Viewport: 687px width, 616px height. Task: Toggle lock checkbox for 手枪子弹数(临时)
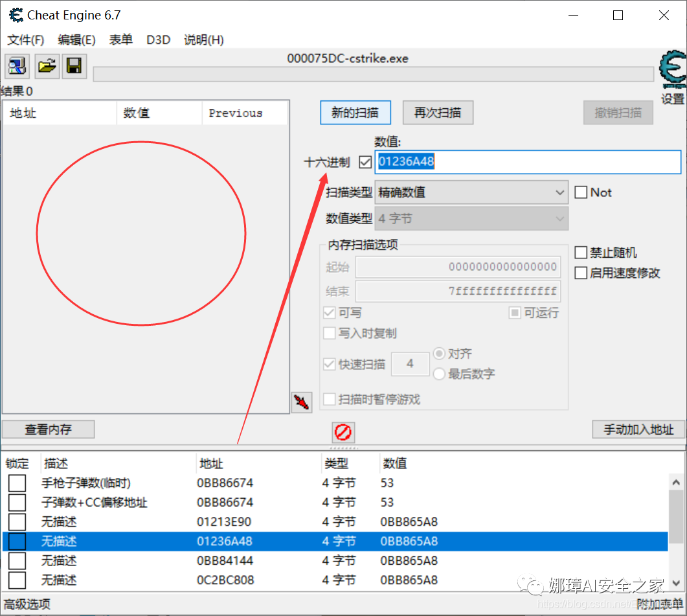coord(17,483)
